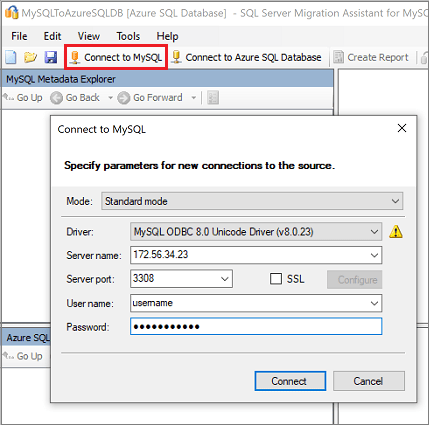Screen dimensions: 429x425
Task: Open the Driver dropdown list
Action: [x=375, y=231]
